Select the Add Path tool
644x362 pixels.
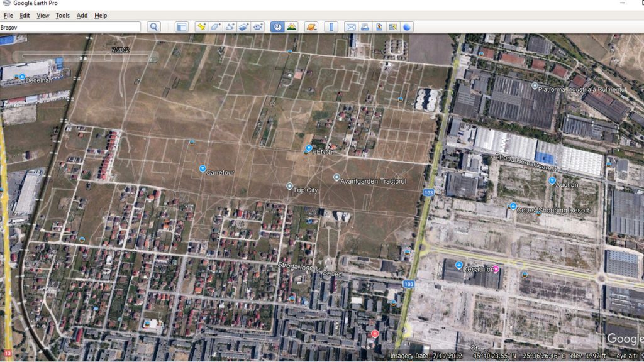pyautogui.click(x=230, y=27)
